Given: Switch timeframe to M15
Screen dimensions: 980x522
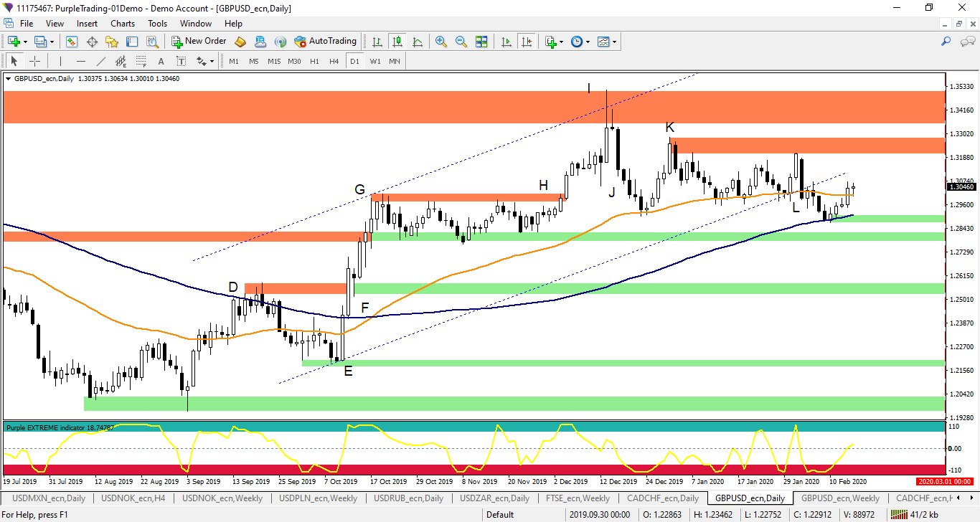Looking at the screenshot, I should (274, 61).
